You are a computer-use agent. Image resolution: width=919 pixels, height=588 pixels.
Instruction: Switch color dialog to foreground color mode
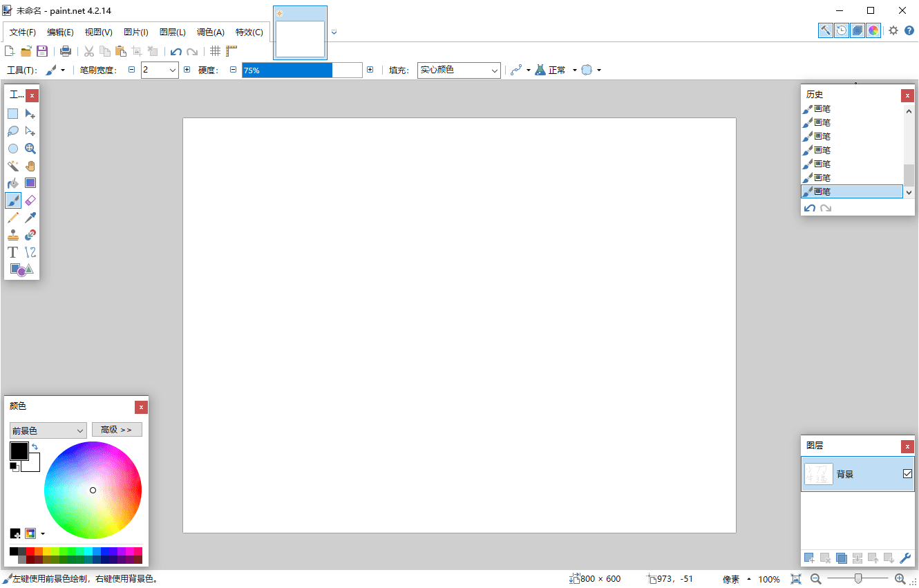[48, 429]
